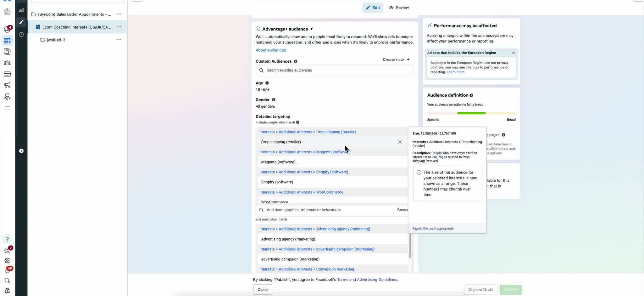The width and height of the screenshot is (644, 296).
Task: Open the Events Manager nodes icon
Action: (7, 96)
